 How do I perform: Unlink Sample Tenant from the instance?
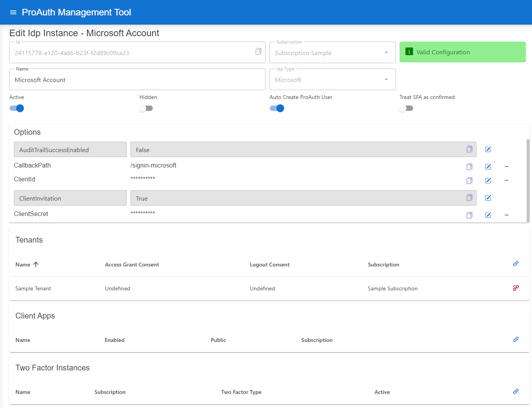(x=516, y=288)
